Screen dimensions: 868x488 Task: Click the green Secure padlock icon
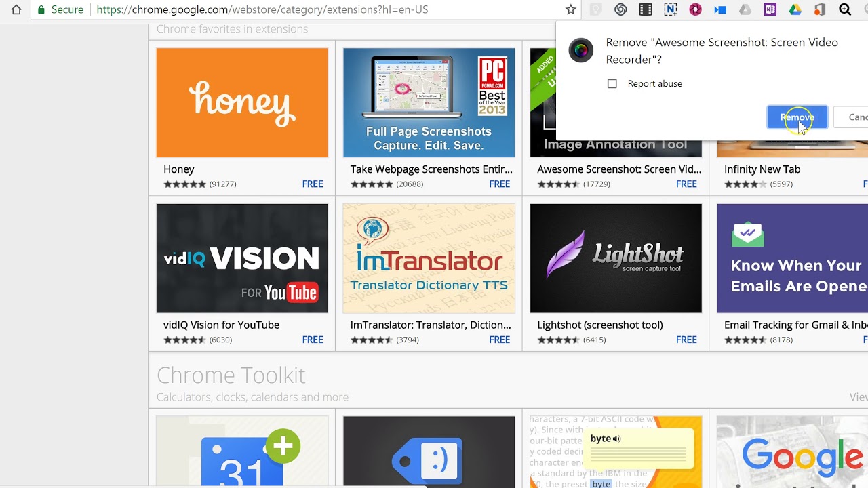41,9
